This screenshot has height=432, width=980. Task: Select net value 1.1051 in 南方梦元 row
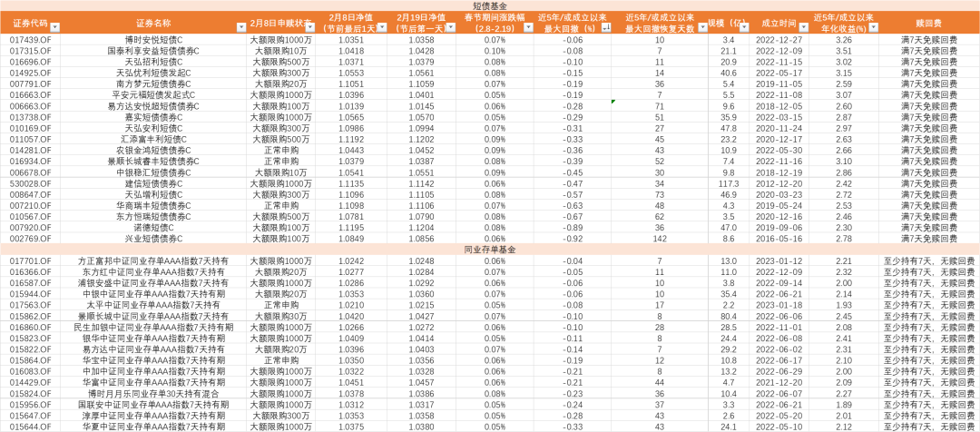pos(350,83)
